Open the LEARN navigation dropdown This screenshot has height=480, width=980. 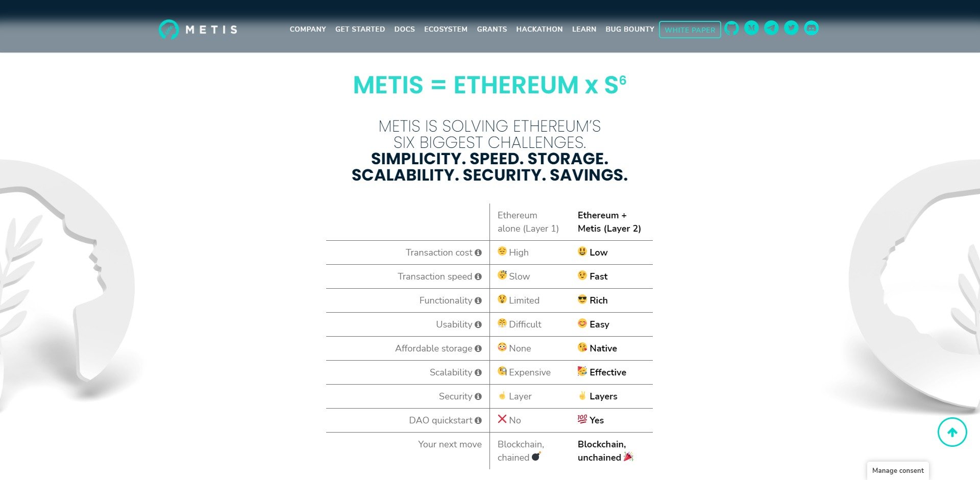[584, 29]
